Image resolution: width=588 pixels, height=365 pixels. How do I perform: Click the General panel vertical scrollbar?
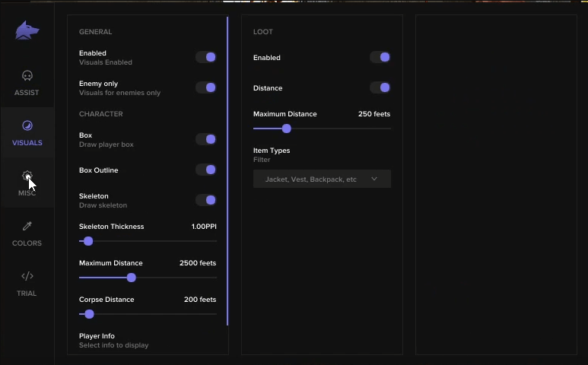[x=227, y=171]
